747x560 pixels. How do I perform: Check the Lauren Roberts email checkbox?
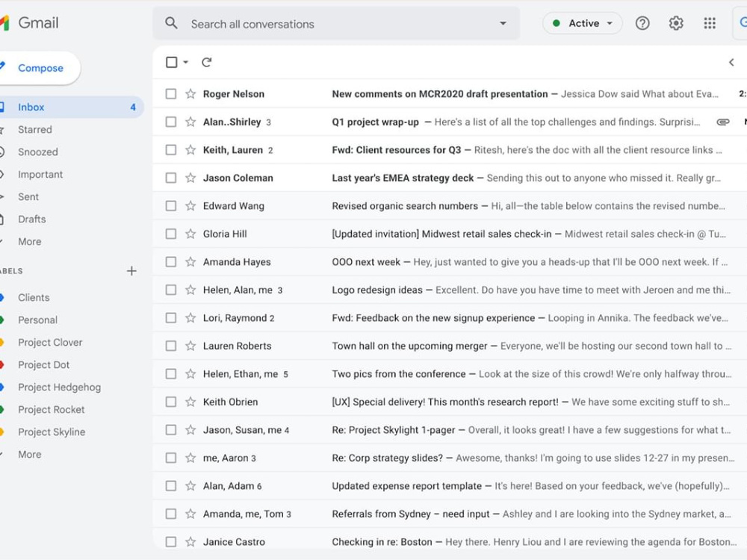click(x=170, y=346)
